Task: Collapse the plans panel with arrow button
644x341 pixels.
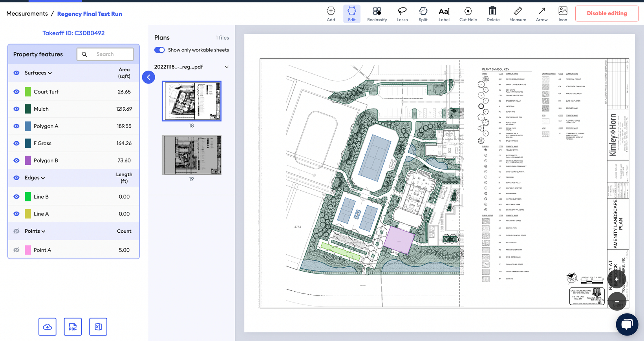Action: click(x=148, y=77)
